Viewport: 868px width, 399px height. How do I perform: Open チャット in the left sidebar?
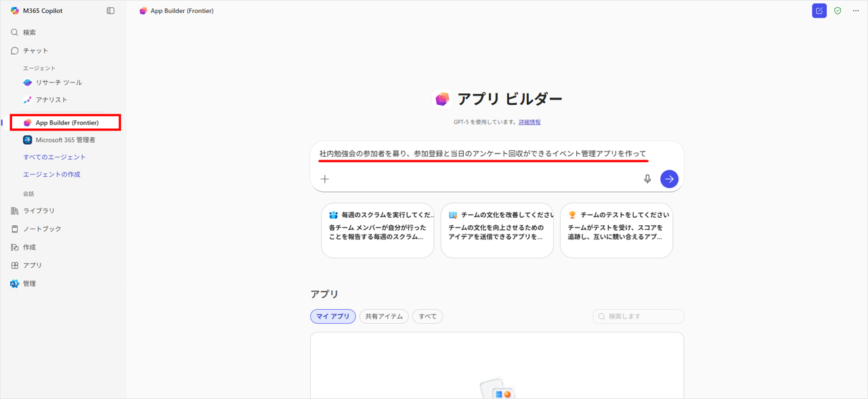point(35,51)
